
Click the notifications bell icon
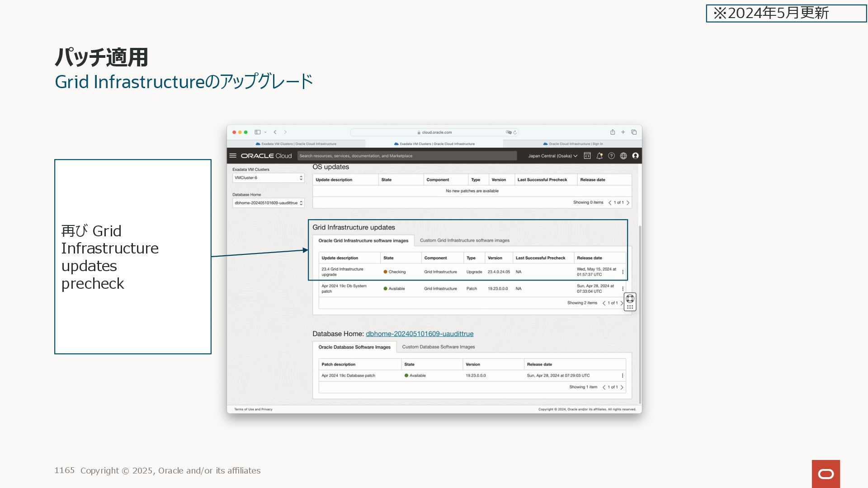(x=599, y=155)
